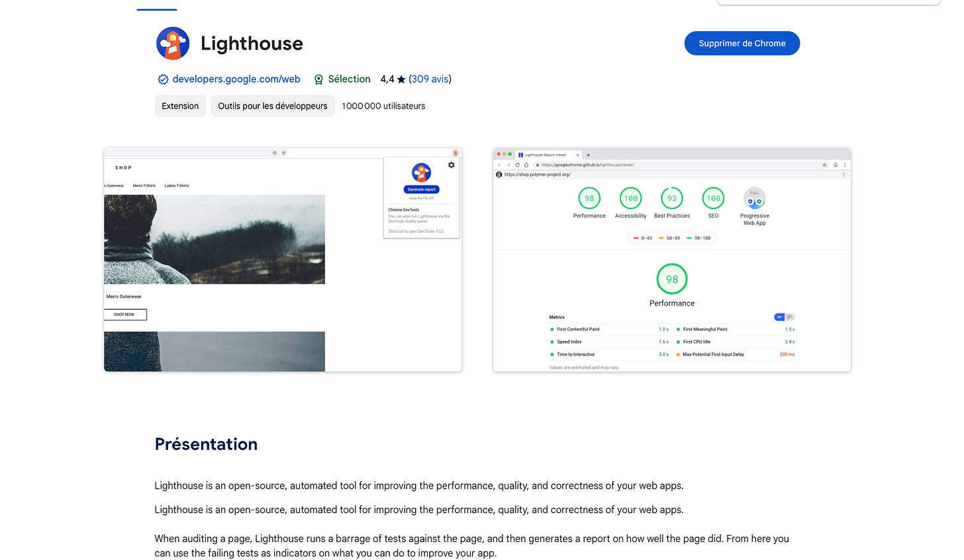Screen dimensions: 964x560
Task: Click the Sélection label text
Action: pos(349,79)
